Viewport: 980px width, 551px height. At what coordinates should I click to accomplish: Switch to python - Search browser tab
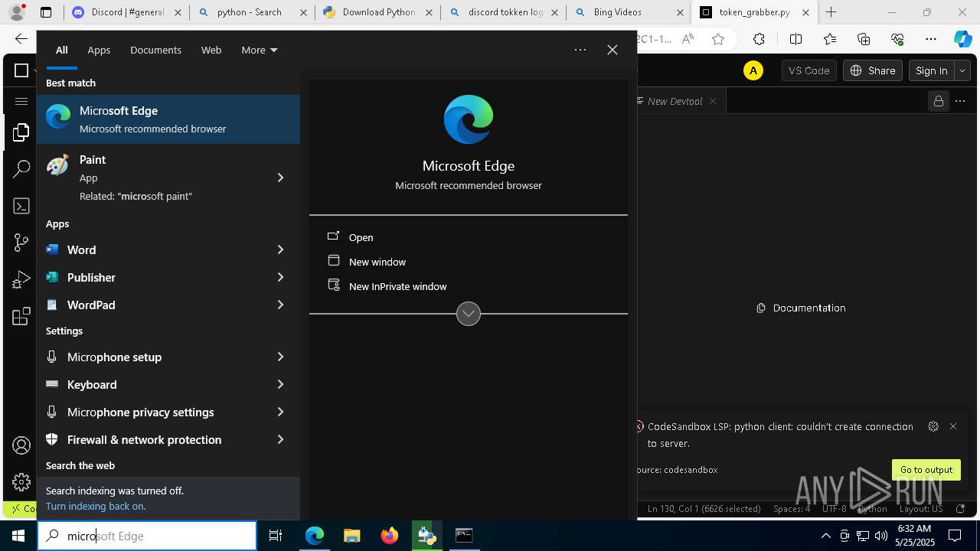(x=253, y=12)
